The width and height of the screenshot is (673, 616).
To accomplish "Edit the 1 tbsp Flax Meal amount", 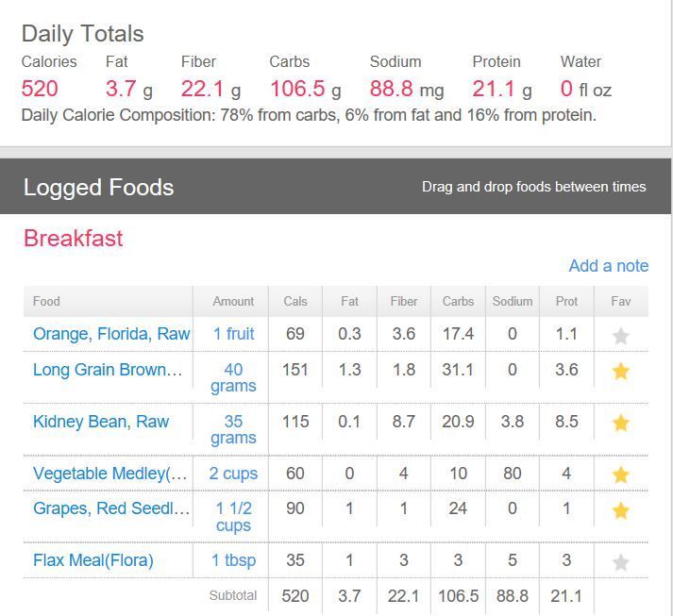I will (233, 561).
